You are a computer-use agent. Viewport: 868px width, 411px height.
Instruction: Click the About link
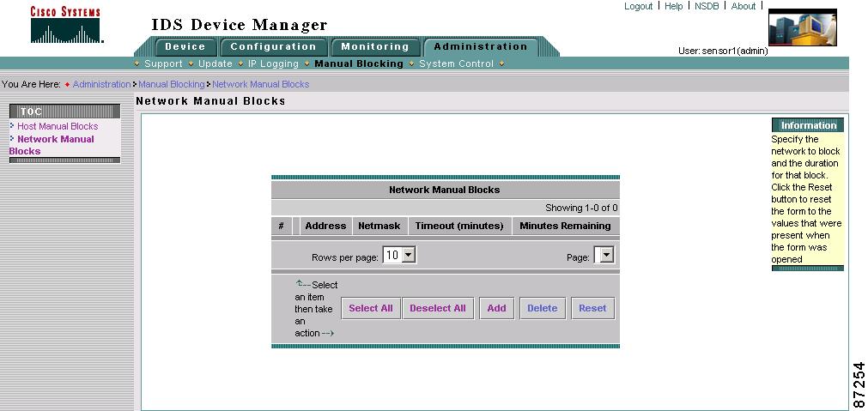click(x=743, y=6)
